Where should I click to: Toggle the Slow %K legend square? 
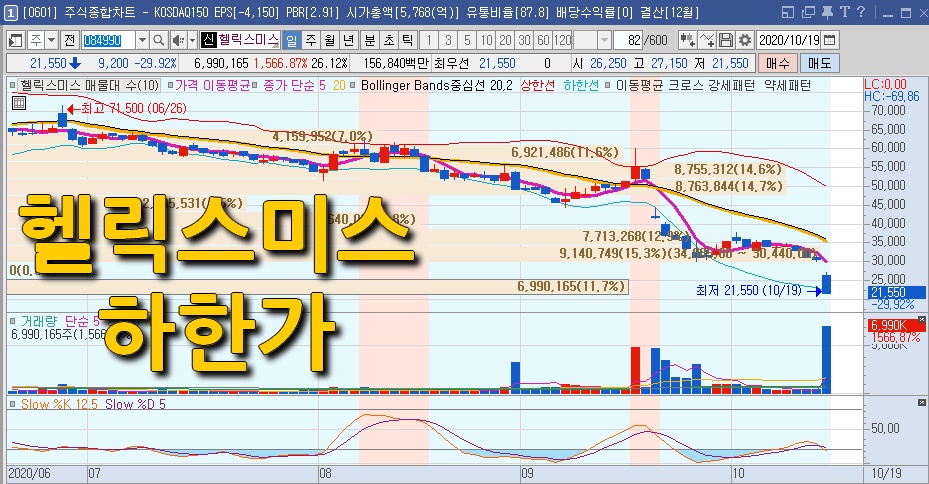pyautogui.click(x=13, y=404)
